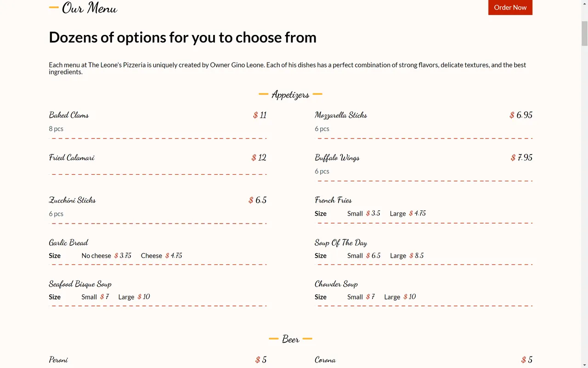Screen dimensions: 588x368
Task: Click the Mozzarella Sticks item
Action: coord(340,115)
